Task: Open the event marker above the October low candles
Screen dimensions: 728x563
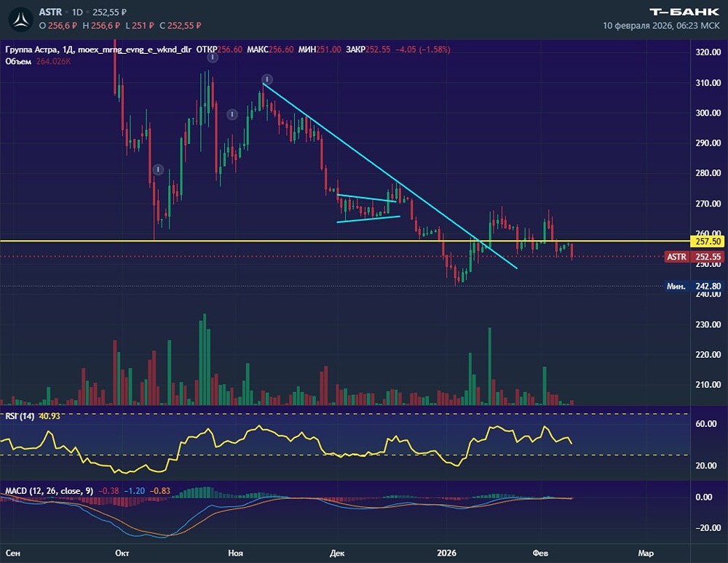Action: pyautogui.click(x=158, y=169)
